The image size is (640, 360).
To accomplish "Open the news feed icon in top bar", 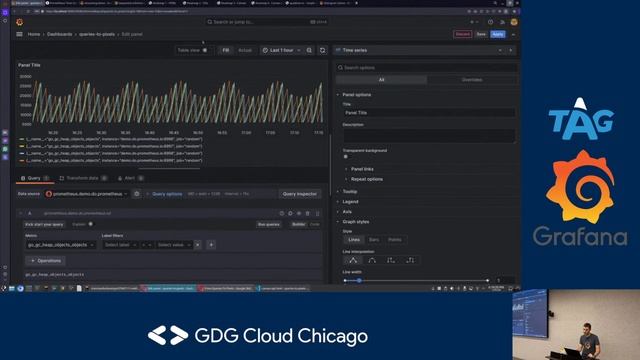I will click(x=502, y=22).
